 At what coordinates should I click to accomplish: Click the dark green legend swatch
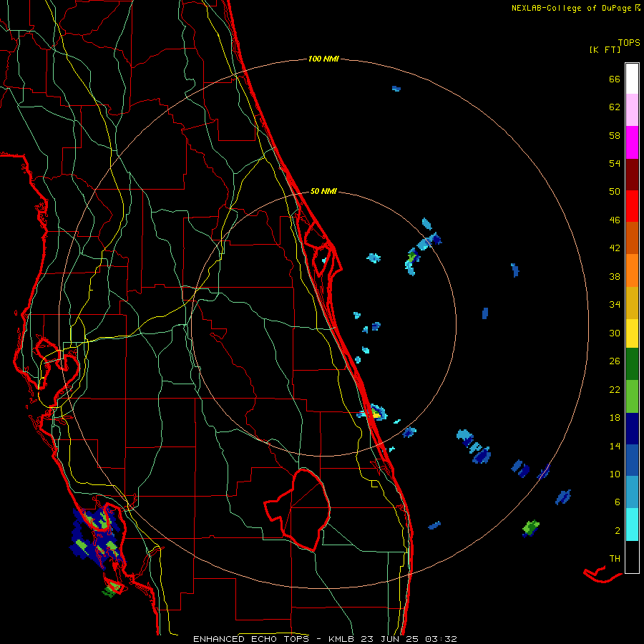coord(632,364)
